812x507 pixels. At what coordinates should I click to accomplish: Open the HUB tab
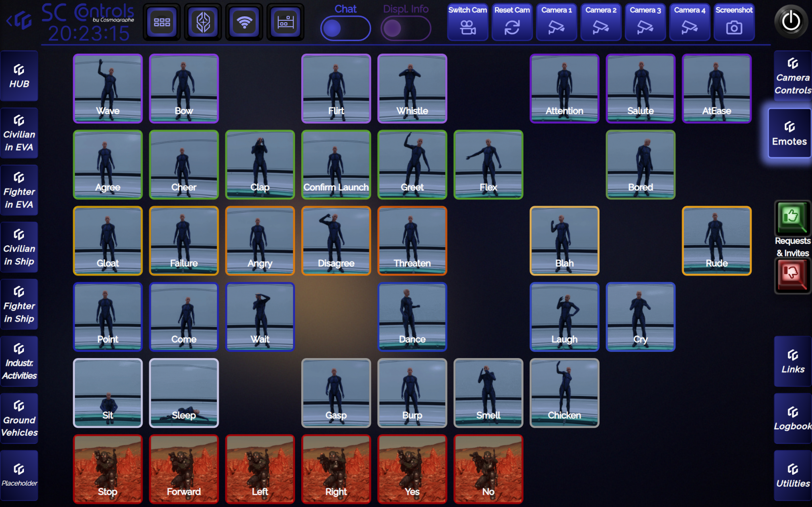[19, 76]
